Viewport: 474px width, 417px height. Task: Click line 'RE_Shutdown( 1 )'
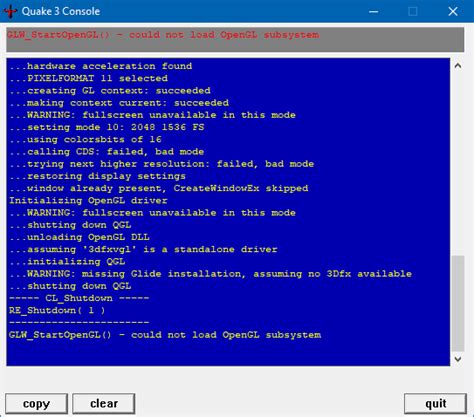[57, 311]
